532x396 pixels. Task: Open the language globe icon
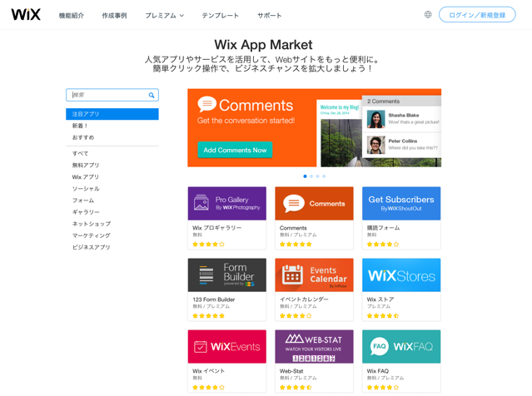point(428,15)
